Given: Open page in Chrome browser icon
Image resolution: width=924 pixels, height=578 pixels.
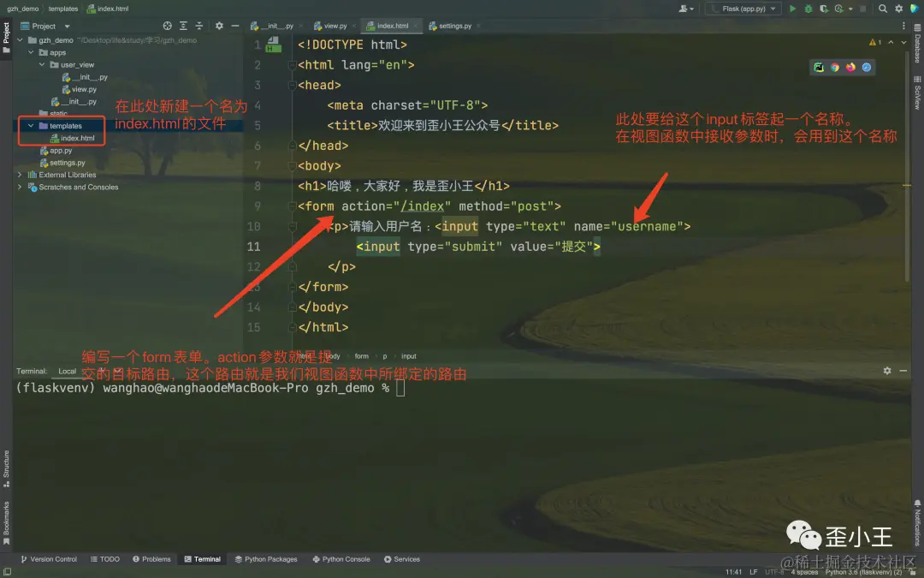Looking at the screenshot, I should pyautogui.click(x=835, y=68).
